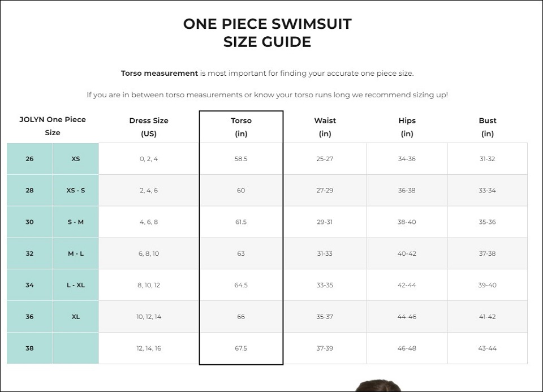Select the 25-27 waist cell
This screenshot has width=543, height=392.
pyautogui.click(x=325, y=159)
